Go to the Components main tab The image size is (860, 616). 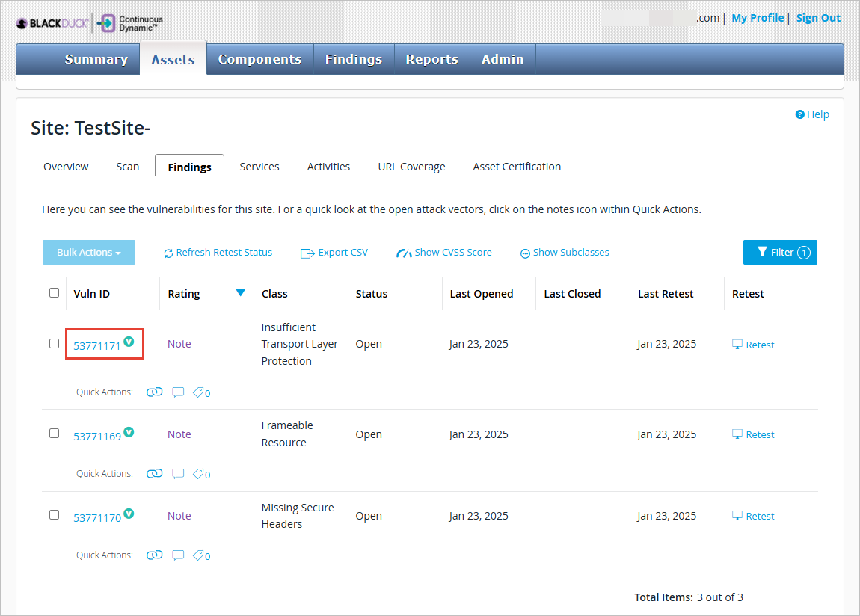pos(260,59)
